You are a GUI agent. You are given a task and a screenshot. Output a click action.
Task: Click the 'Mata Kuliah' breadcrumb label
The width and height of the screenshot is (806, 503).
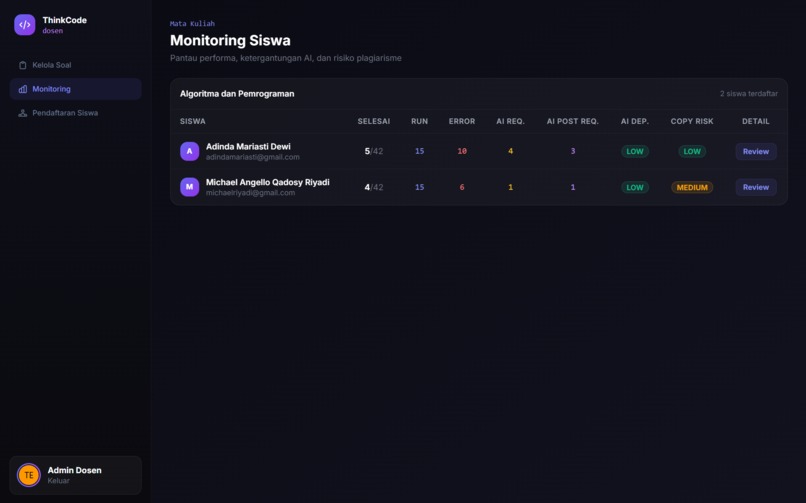tap(192, 24)
